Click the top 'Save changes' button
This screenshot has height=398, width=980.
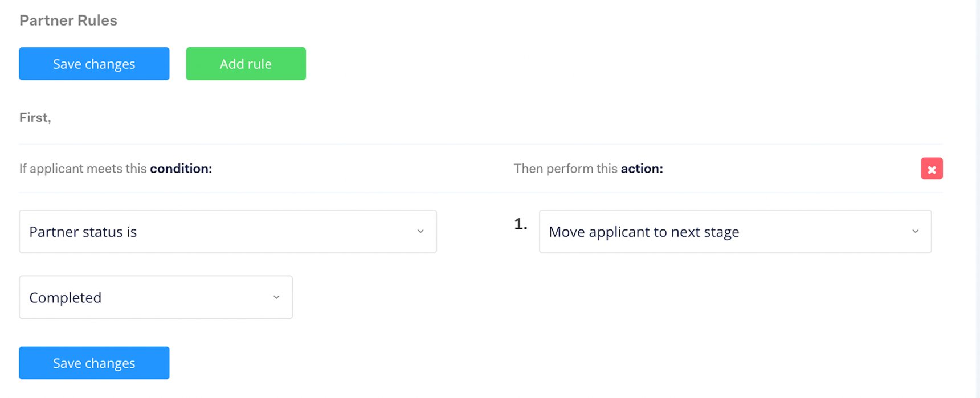click(93, 63)
